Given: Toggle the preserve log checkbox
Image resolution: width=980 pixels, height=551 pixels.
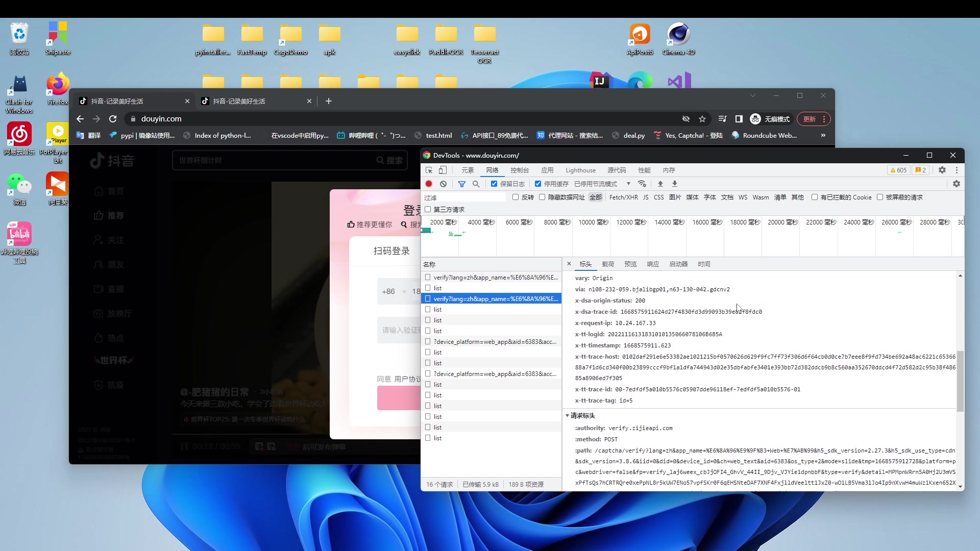Looking at the screenshot, I should (494, 184).
